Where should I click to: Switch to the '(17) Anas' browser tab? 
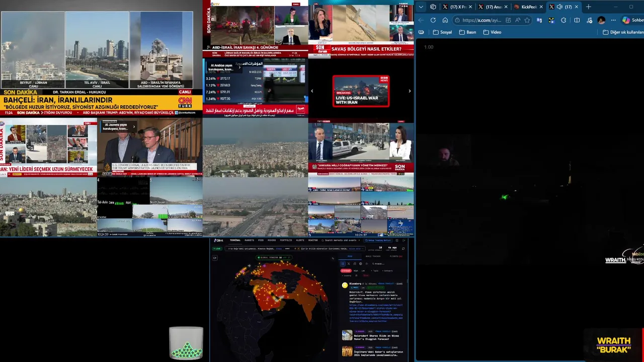[493, 7]
